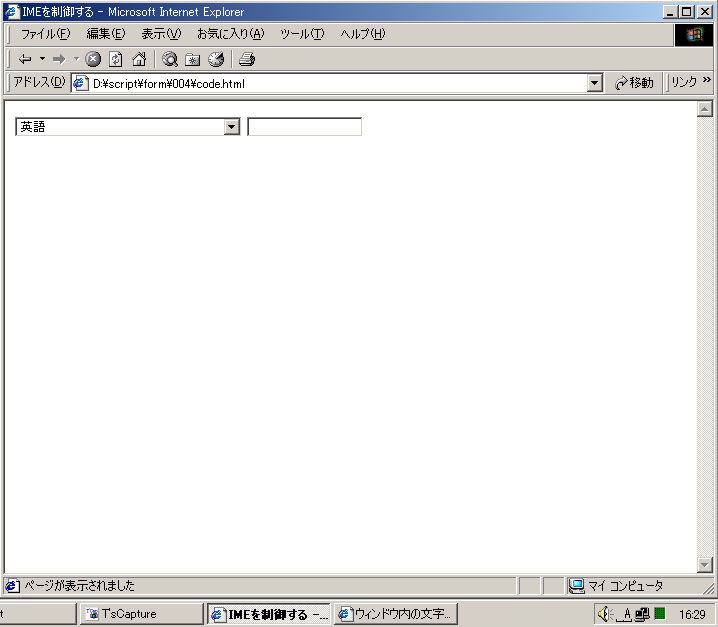Click the green square tray icon
Screen dimensions: 718x627
[x=660, y=613]
